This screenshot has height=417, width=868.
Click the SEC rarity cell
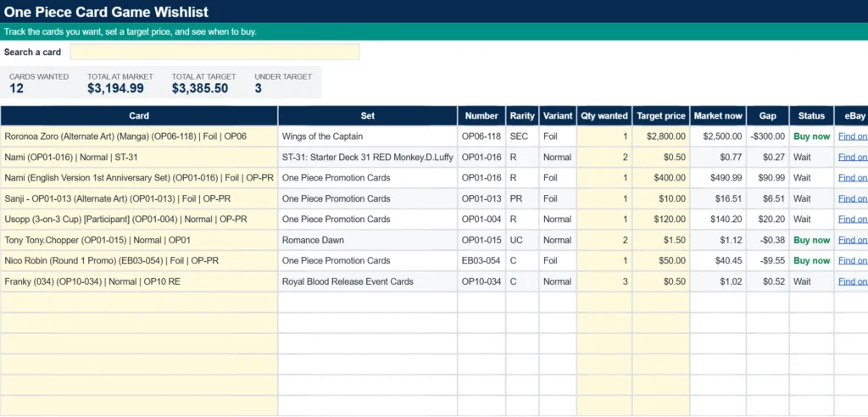coord(522,136)
